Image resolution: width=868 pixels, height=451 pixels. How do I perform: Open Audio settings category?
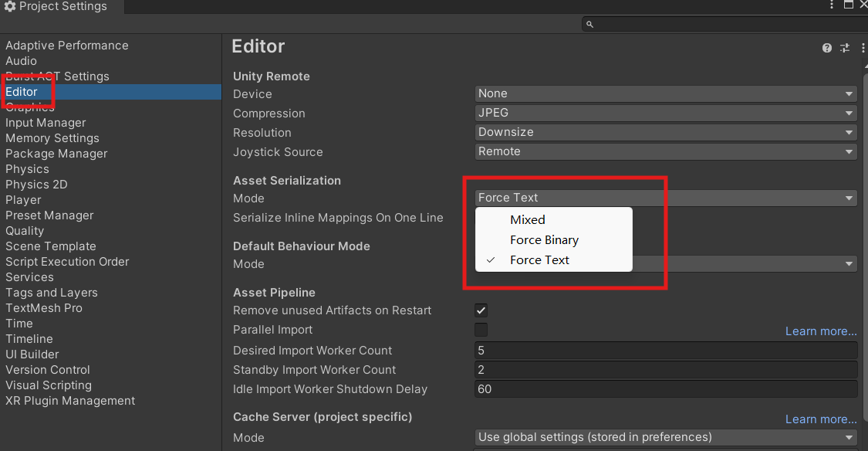point(21,61)
